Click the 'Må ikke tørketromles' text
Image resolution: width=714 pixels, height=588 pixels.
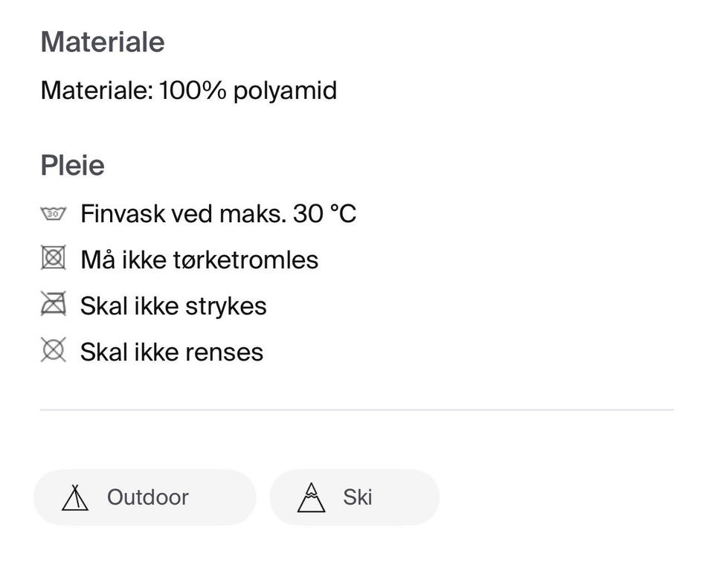pyautogui.click(x=199, y=259)
